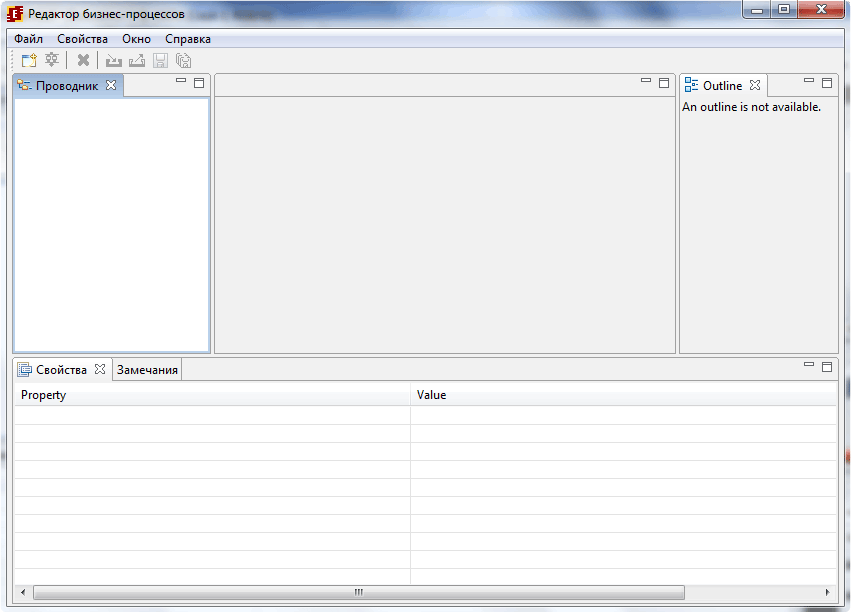The image size is (851, 612).
Task: Minimize the Проводник panel
Action: click(x=181, y=83)
